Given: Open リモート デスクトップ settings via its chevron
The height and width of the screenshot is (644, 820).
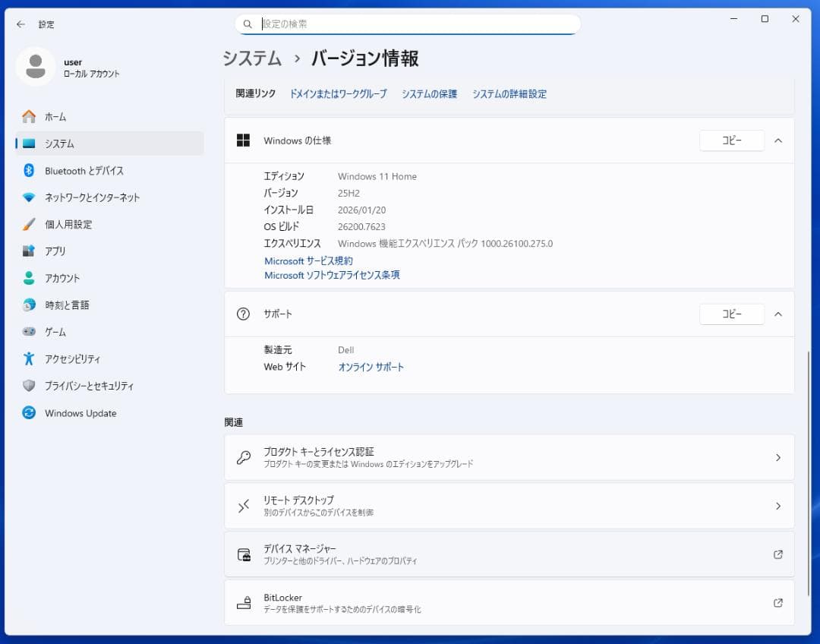Looking at the screenshot, I should tap(778, 506).
